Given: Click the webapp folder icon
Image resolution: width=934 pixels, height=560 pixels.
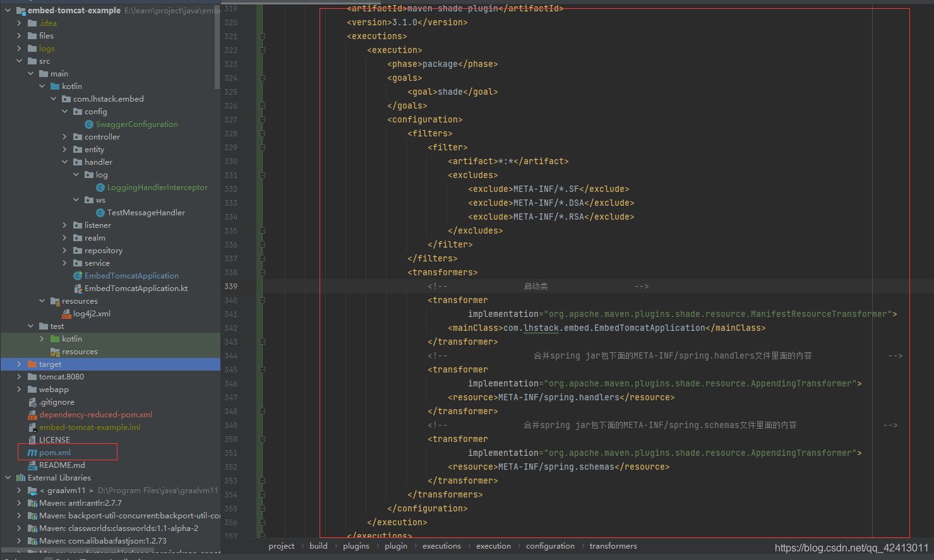Looking at the screenshot, I should (x=32, y=390).
